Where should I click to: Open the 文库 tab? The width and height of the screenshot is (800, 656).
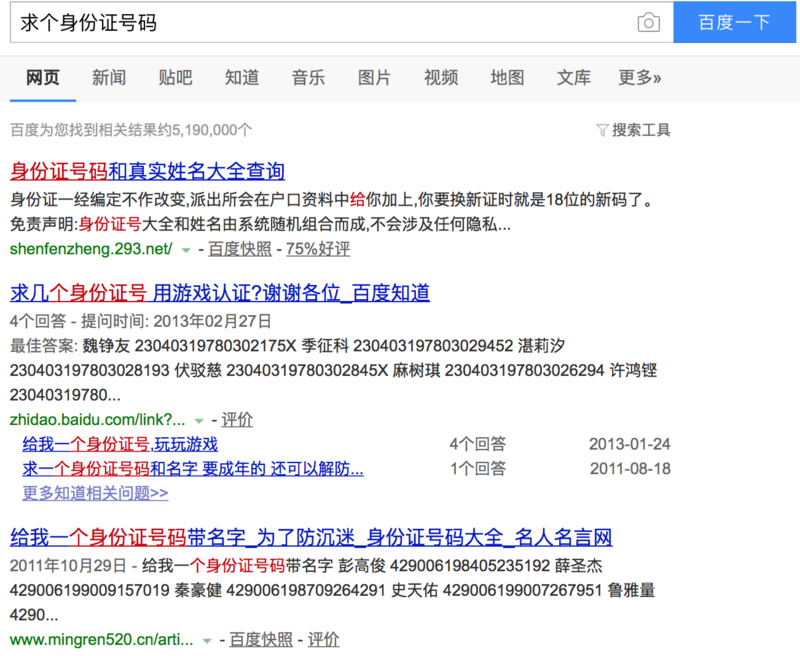tap(574, 77)
